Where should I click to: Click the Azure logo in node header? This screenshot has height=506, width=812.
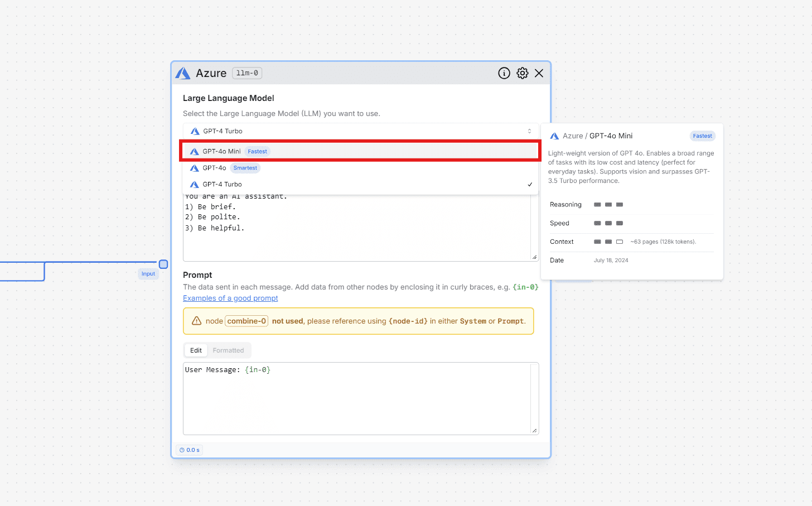[183, 73]
